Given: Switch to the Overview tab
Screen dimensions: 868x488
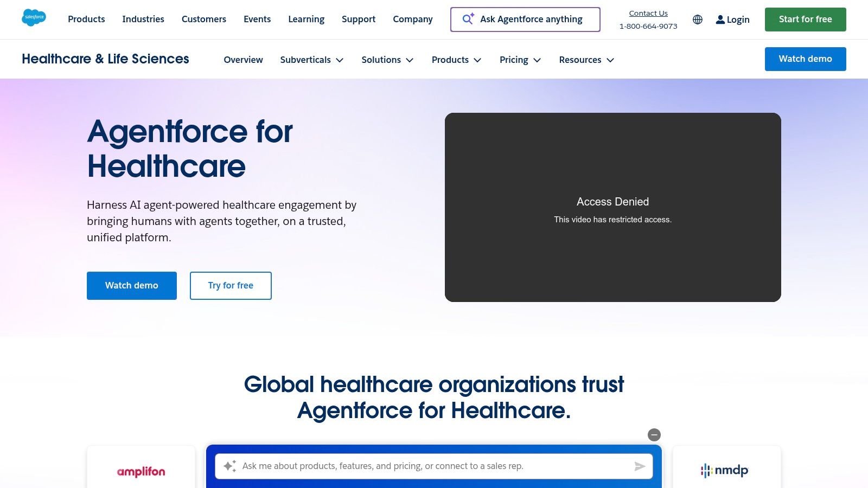Looking at the screenshot, I should (x=243, y=60).
